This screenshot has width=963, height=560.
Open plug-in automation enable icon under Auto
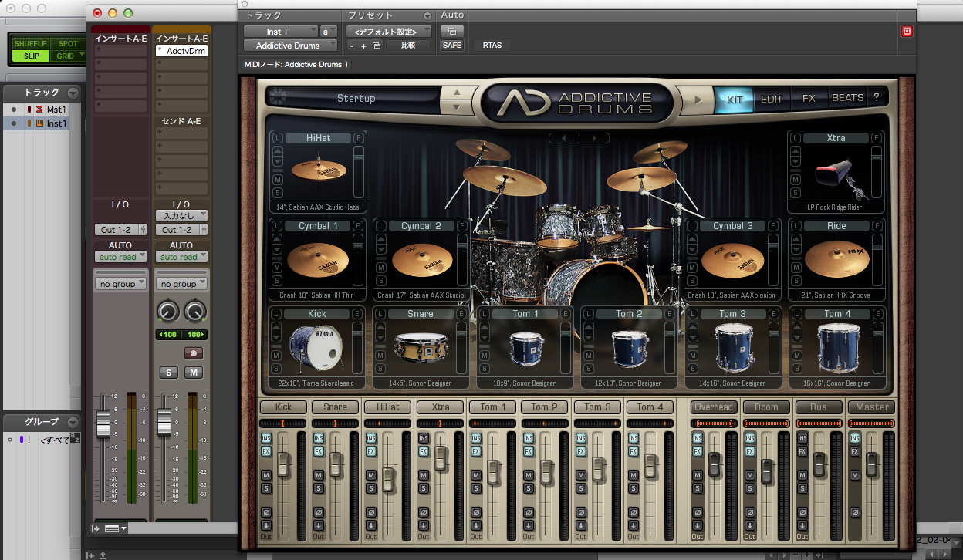point(451,31)
